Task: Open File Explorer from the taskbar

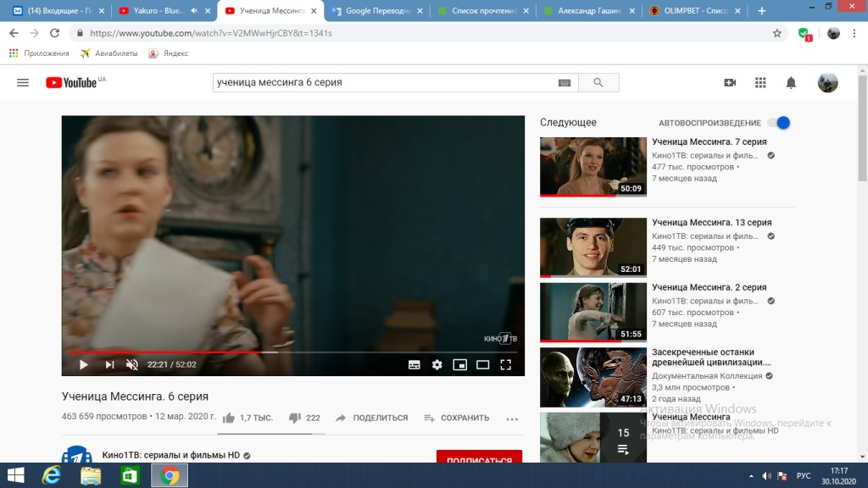Action: [x=91, y=475]
